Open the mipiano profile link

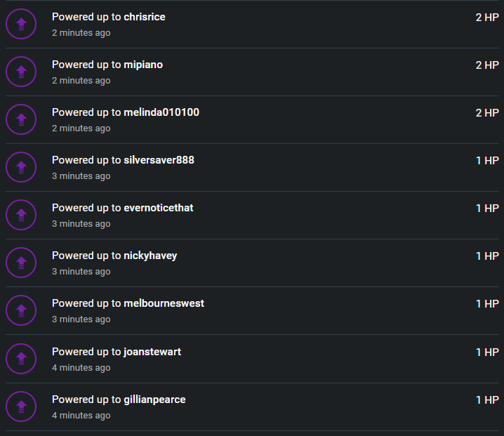coord(143,65)
